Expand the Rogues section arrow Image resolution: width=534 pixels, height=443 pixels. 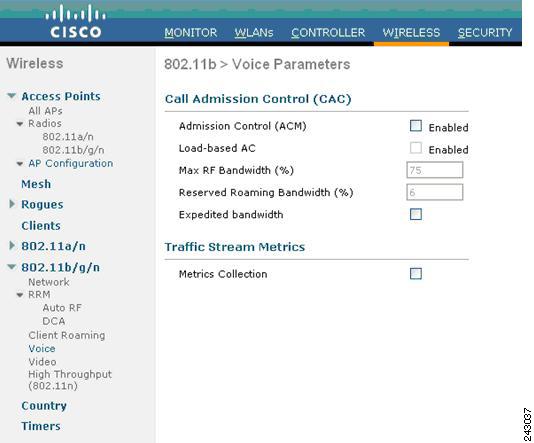click(x=12, y=204)
